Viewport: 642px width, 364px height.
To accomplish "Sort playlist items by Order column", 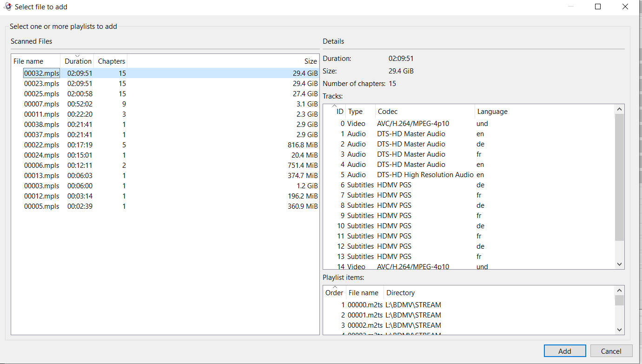I will (335, 293).
